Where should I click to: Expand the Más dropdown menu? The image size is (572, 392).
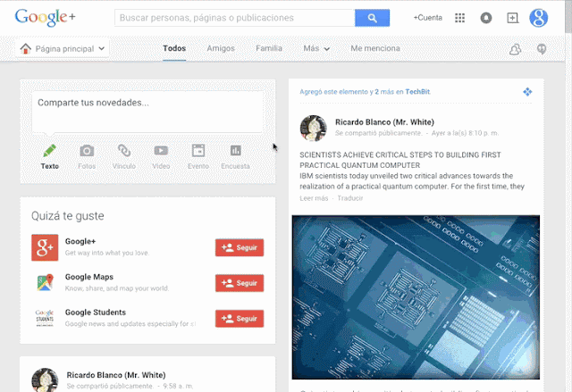pos(316,48)
